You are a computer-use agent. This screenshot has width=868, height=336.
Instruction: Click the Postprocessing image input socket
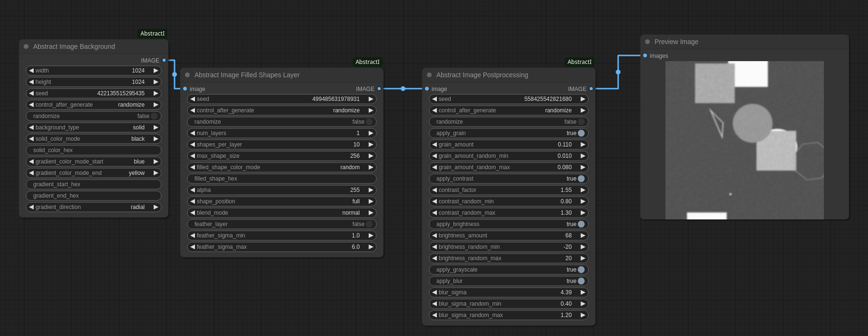(x=427, y=89)
